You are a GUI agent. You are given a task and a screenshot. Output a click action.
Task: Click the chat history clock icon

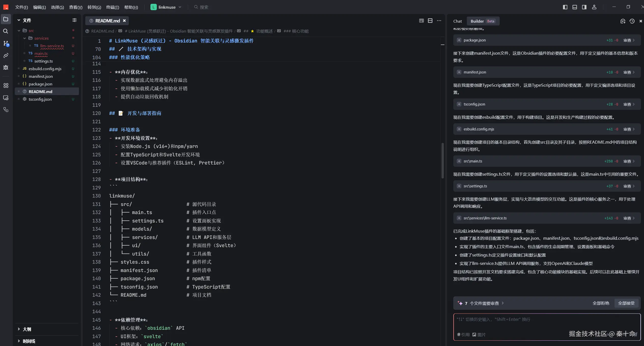point(632,21)
